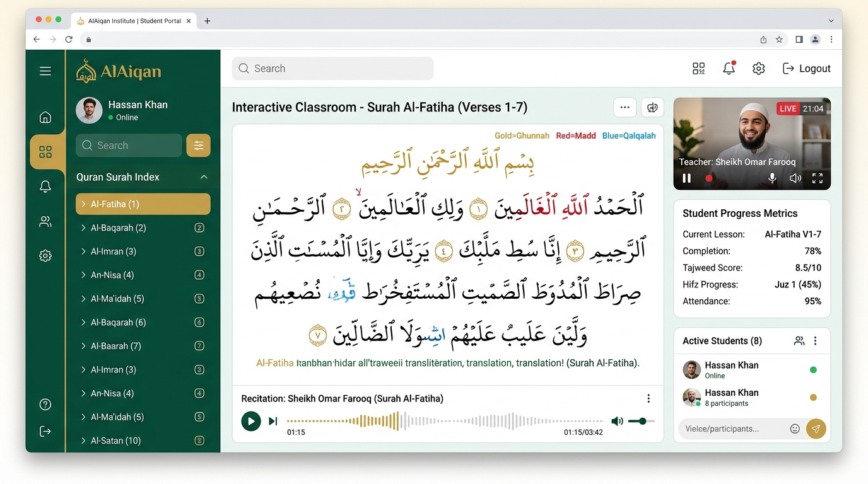Open Hassan Khan profile in sidebar
868x484 pixels.
(122, 110)
